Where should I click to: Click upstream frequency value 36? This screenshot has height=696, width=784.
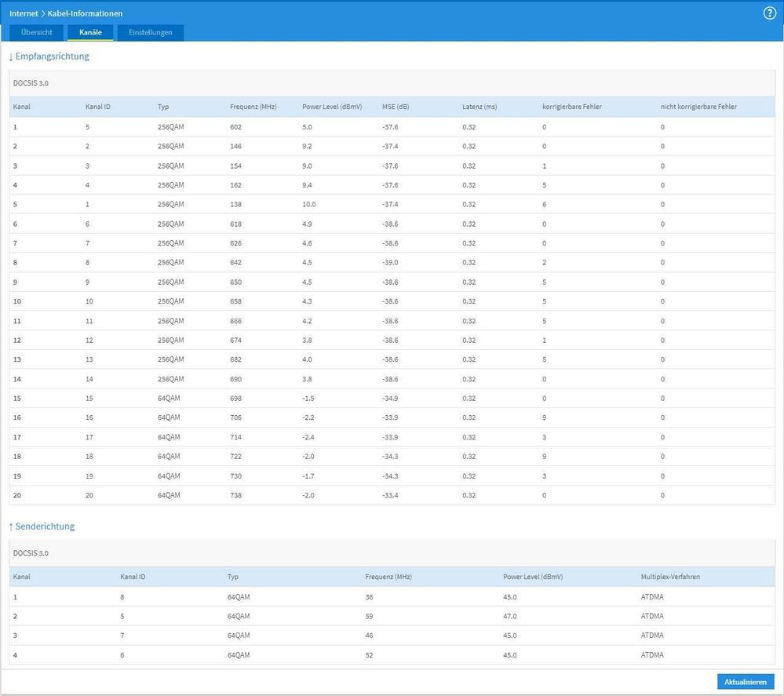[x=369, y=597]
